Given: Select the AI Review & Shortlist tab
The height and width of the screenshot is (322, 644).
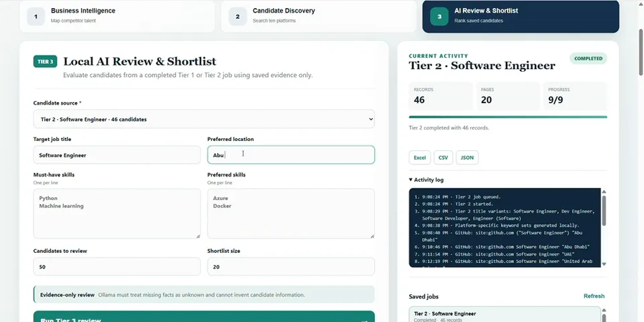Looking at the screenshot, I should [x=521, y=16].
